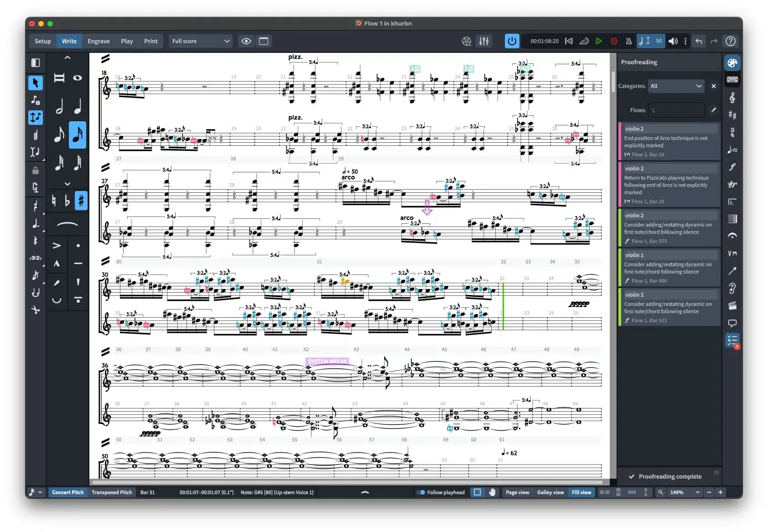Choose the half note duration

tap(59, 107)
